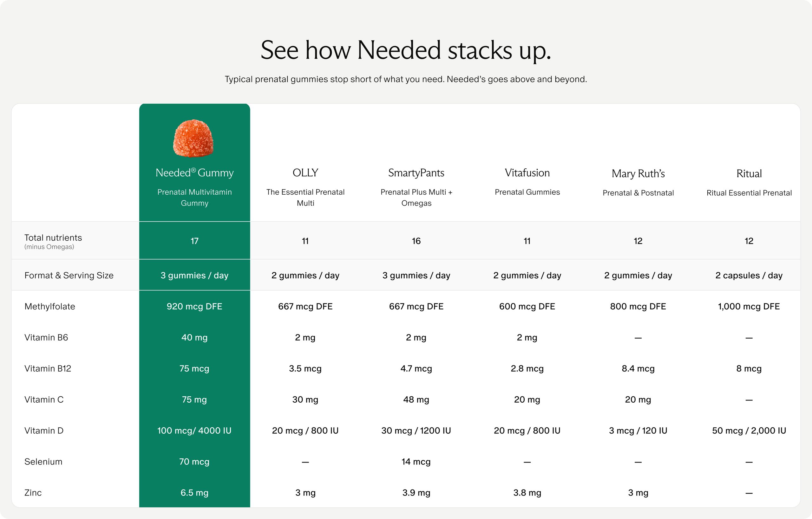Click the OLLY brand heading

click(x=305, y=172)
